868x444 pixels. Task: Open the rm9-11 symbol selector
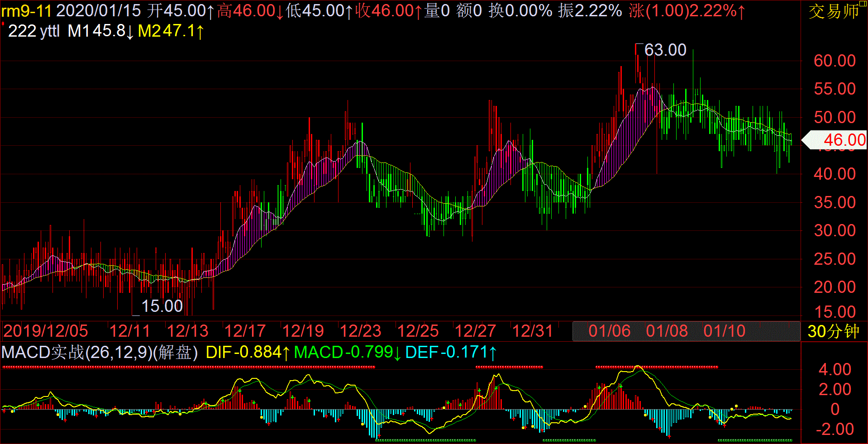tap(26, 11)
